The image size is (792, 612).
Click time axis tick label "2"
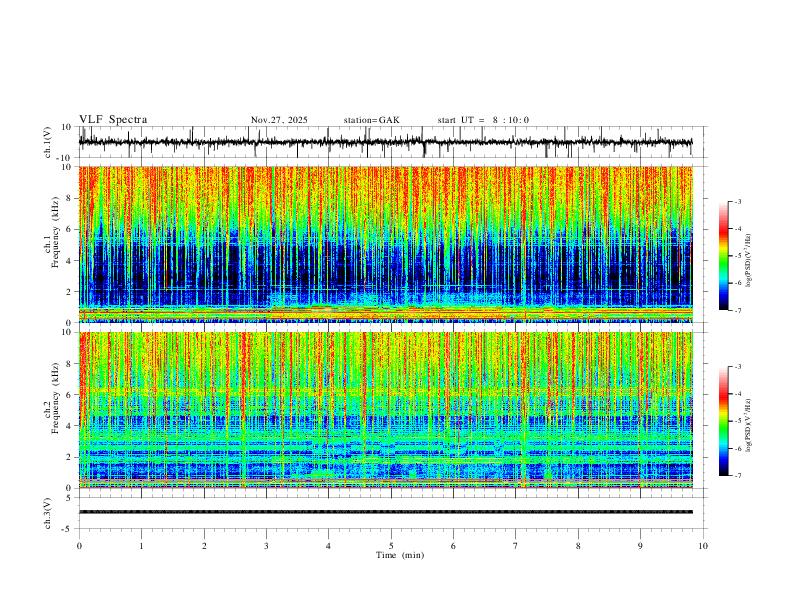(204, 546)
